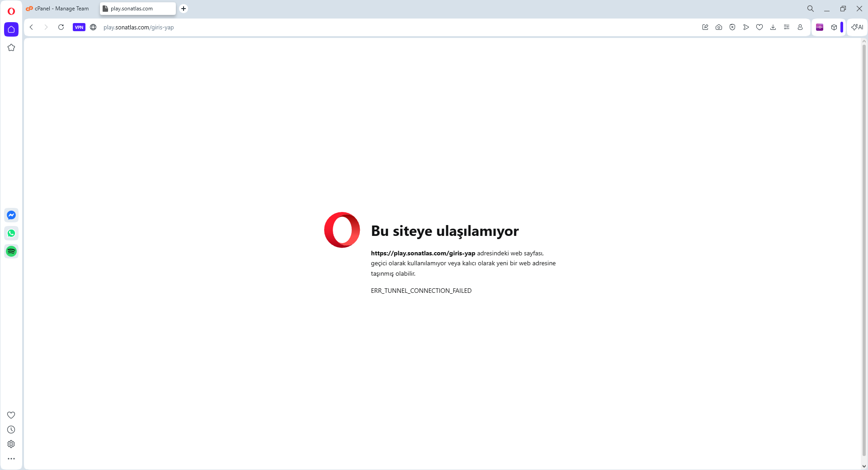
Task: View site information globe icon
Action: [93, 27]
